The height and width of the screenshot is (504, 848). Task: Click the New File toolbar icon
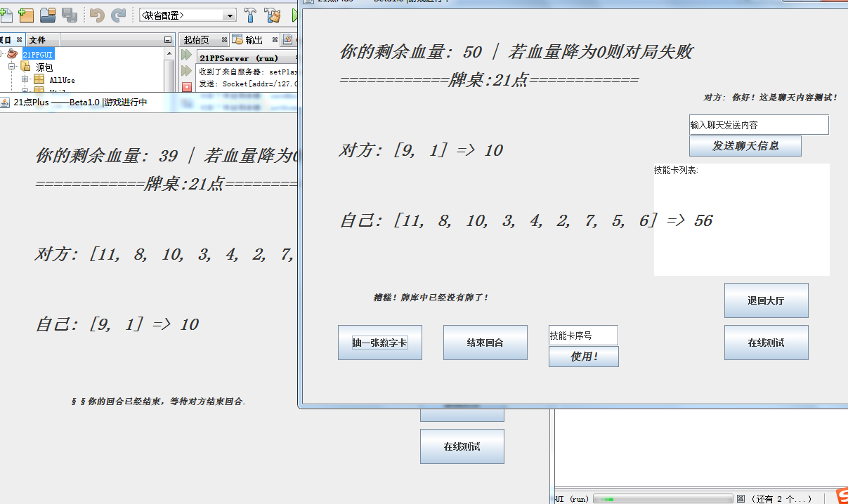coord(5,14)
